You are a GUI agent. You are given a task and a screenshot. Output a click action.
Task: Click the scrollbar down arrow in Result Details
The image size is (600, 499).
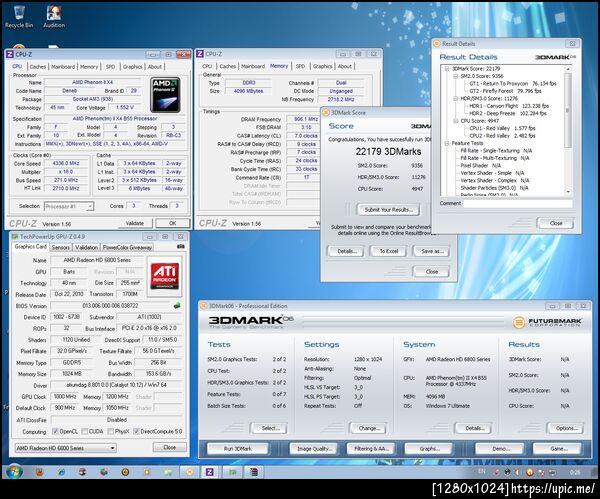[568, 191]
